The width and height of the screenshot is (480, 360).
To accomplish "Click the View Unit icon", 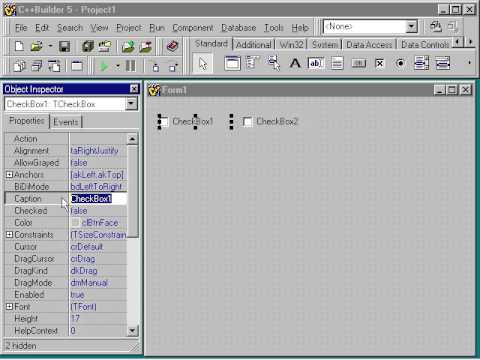I will [19, 66].
